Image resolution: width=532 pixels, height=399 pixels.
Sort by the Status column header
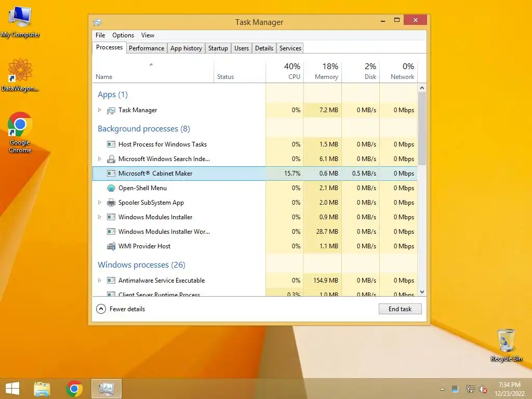pyautogui.click(x=240, y=72)
